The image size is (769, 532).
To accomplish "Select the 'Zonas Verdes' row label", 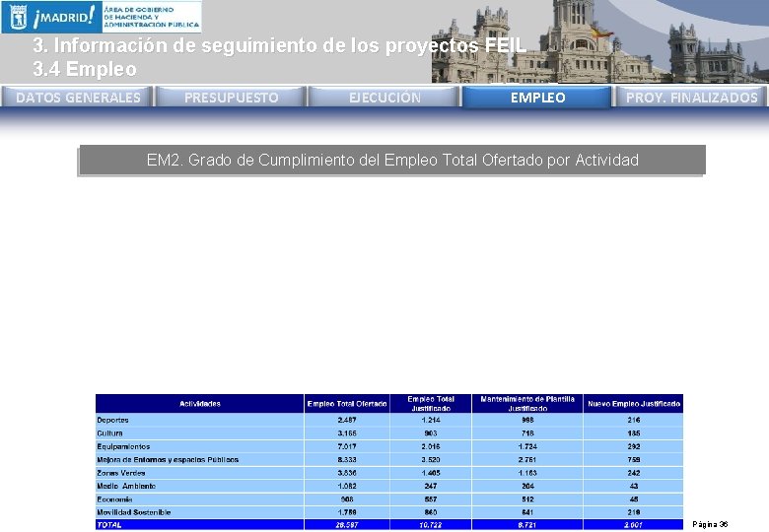I will click(x=121, y=473).
